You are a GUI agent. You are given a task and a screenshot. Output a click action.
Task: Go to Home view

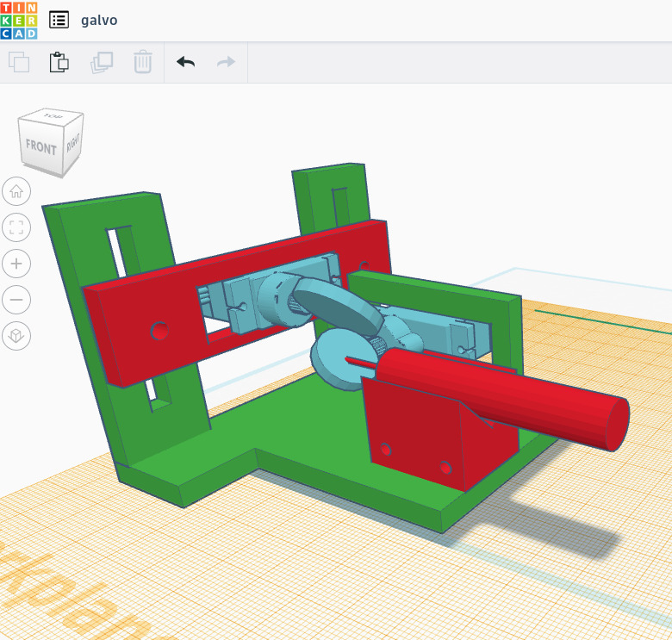tap(16, 191)
